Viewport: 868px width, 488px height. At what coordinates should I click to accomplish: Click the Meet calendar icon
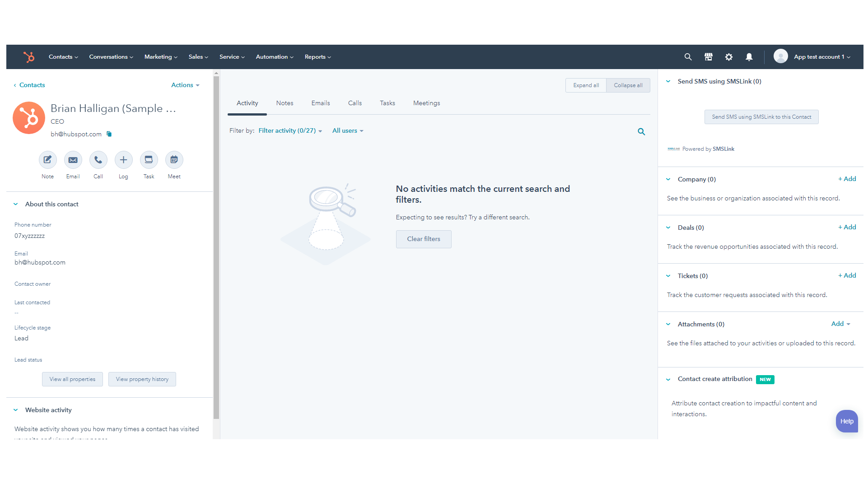coord(174,160)
